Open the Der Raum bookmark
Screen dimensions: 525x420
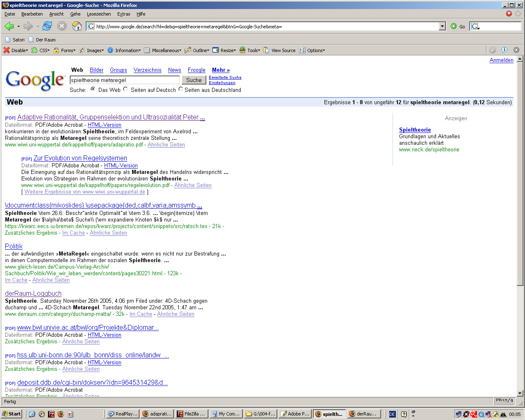point(42,40)
